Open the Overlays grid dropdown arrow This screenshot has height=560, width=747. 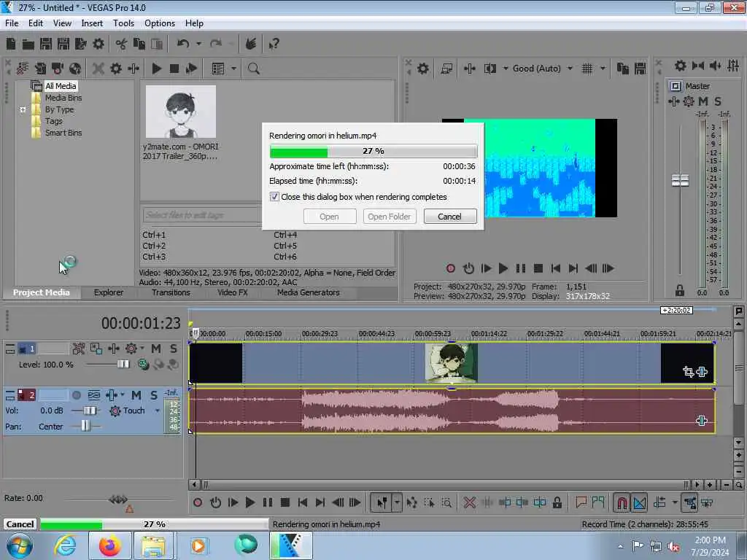click(x=603, y=69)
